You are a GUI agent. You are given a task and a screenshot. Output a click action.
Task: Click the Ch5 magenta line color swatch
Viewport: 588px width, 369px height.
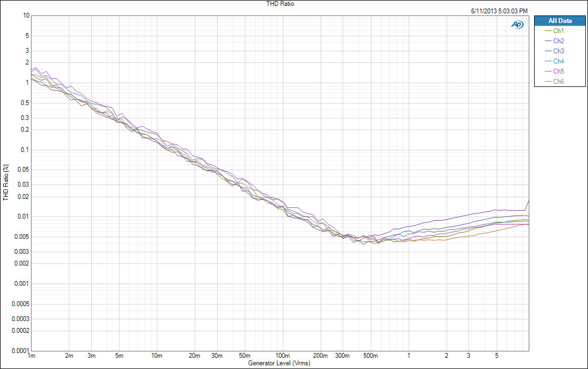[x=548, y=71]
